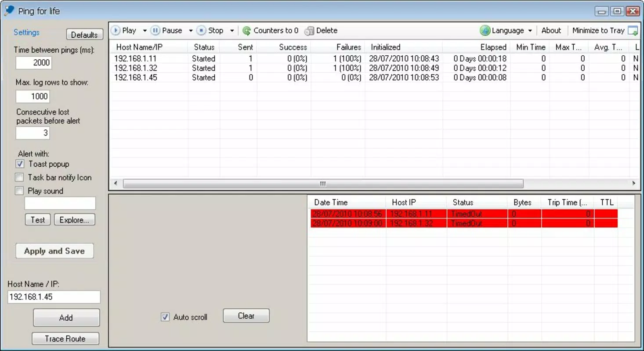Image resolution: width=644 pixels, height=351 pixels.
Task: Check Task bar notify Icon option
Action: 19,178
